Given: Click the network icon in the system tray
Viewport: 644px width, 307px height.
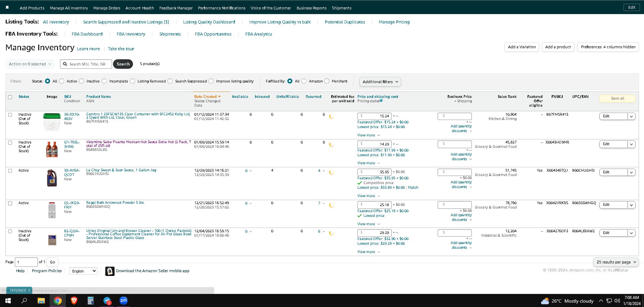Looking at the screenshot, I should (609, 301).
